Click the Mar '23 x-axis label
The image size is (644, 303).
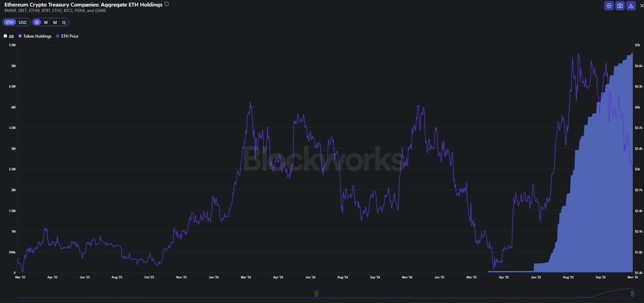pos(20,277)
